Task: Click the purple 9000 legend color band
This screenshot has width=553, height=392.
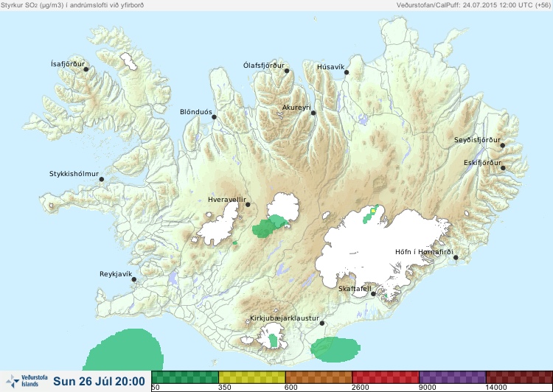Action: [453, 377]
